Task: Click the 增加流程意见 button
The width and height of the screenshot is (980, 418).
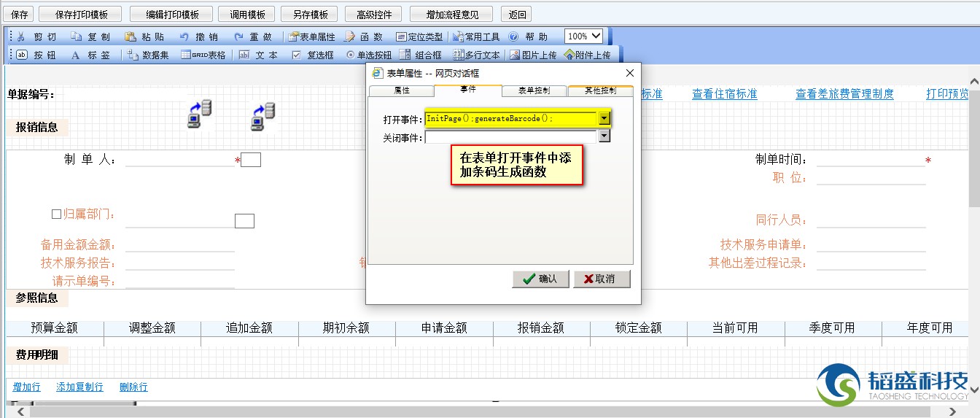Action: tap(451, 14)
